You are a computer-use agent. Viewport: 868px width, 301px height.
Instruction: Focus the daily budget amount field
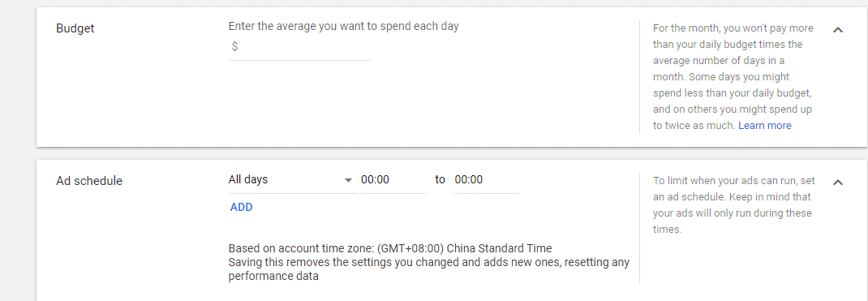[x=299, y=48]
